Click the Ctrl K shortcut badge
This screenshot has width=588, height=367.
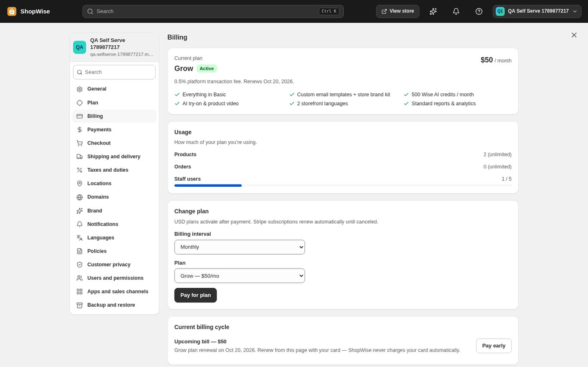[329, 11]
